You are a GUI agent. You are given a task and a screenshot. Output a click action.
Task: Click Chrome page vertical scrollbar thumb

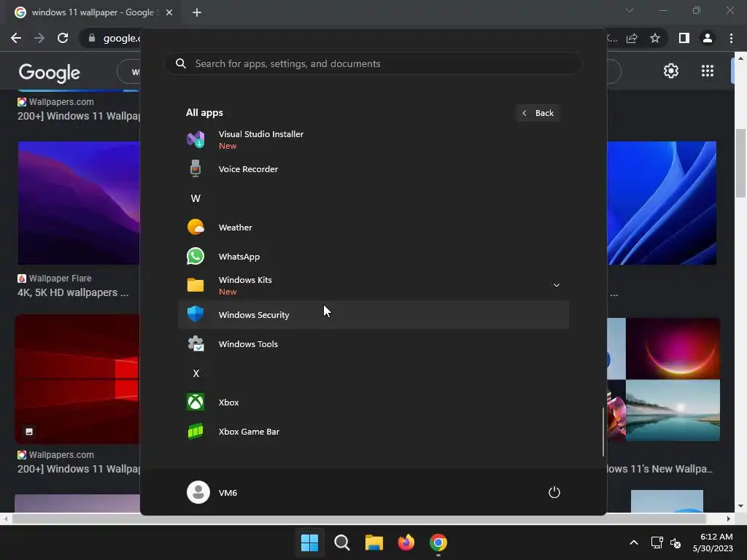pos(740,163)
